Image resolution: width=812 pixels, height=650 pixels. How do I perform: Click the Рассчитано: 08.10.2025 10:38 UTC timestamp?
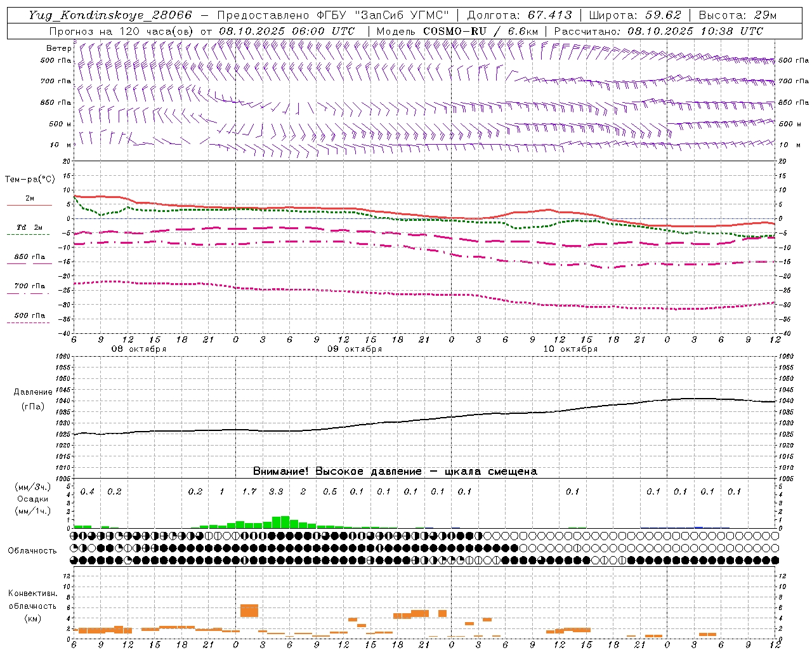pyautogui.click(x=658, y=30)
